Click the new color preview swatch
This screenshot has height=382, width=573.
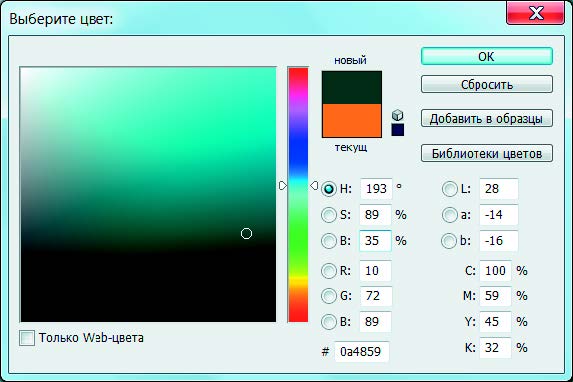coord(352,88)
